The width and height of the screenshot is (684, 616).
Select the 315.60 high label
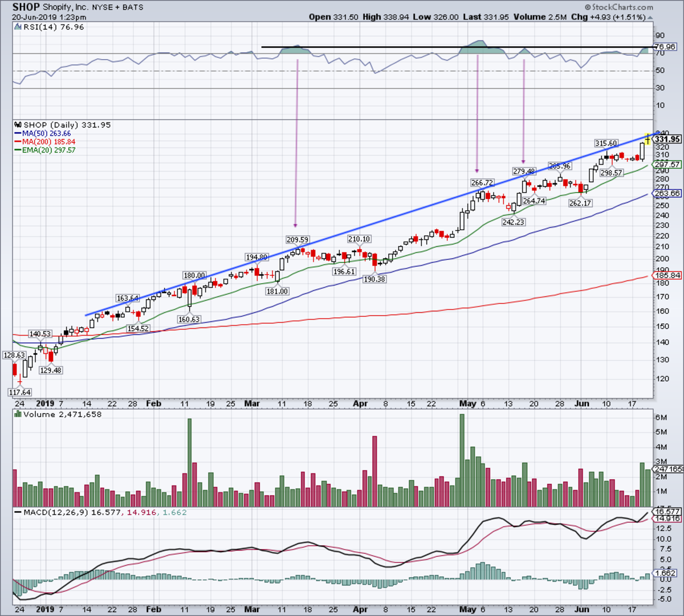coord(606,144)
